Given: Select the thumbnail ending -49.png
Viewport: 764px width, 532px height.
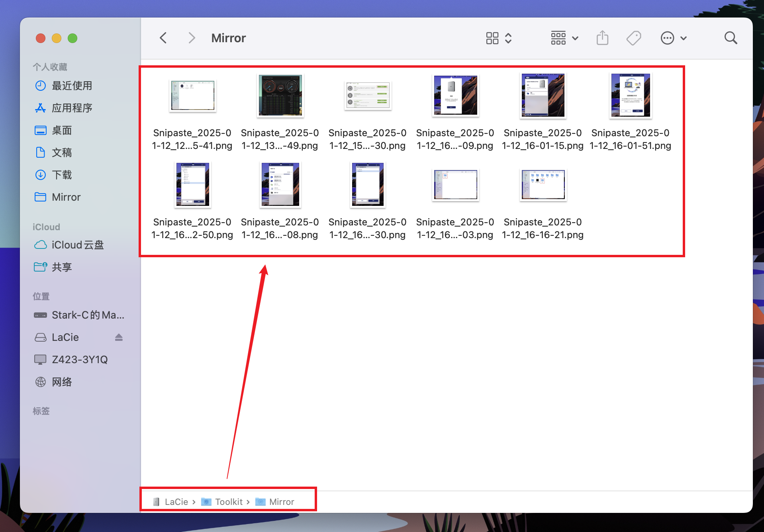Looking at the screenshot, I should 280,96.
